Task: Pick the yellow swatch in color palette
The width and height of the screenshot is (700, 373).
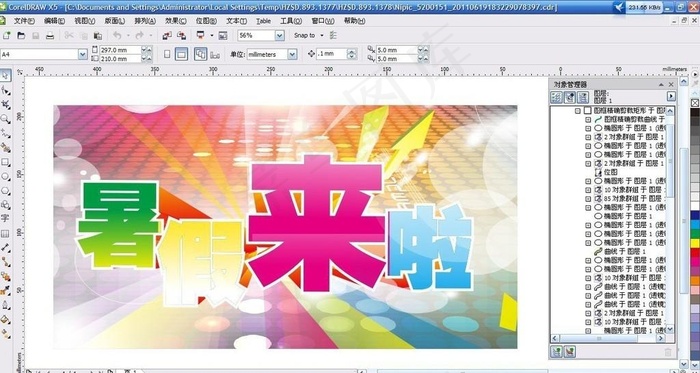Action: point(695,243)
